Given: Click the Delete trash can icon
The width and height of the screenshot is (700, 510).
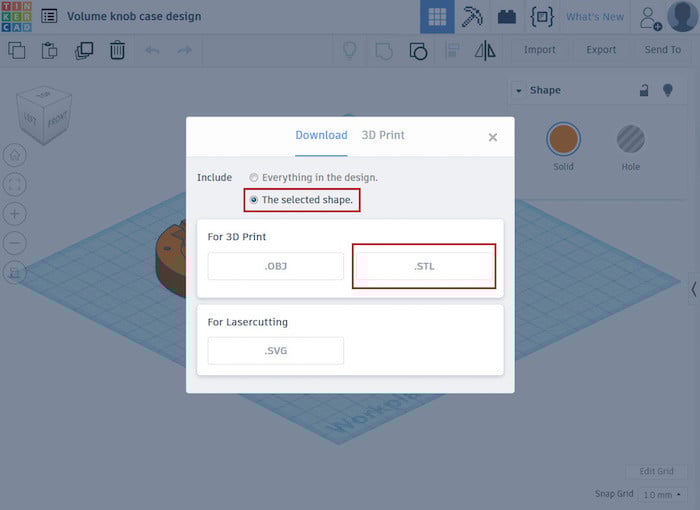Looking at the screenshot, I should point(117,50).
